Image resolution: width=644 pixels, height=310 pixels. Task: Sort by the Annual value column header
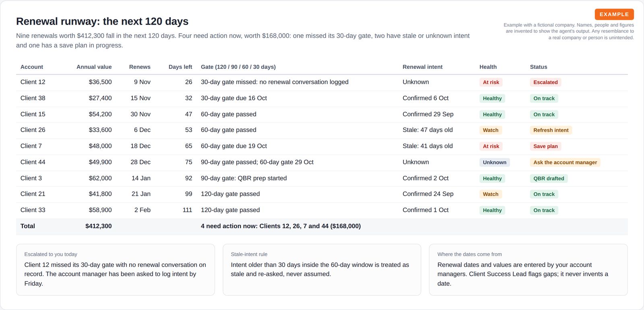point(94,67)
